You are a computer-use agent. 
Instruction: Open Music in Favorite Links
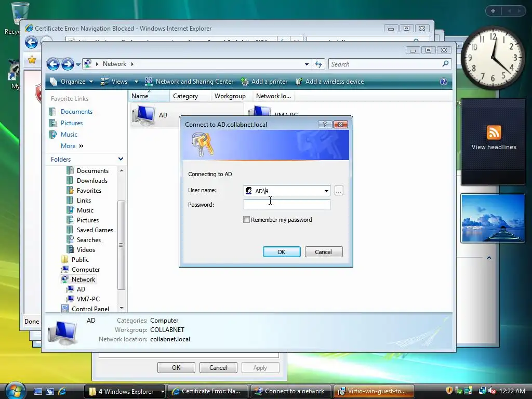pyautogui.click(x=69, y=135)
